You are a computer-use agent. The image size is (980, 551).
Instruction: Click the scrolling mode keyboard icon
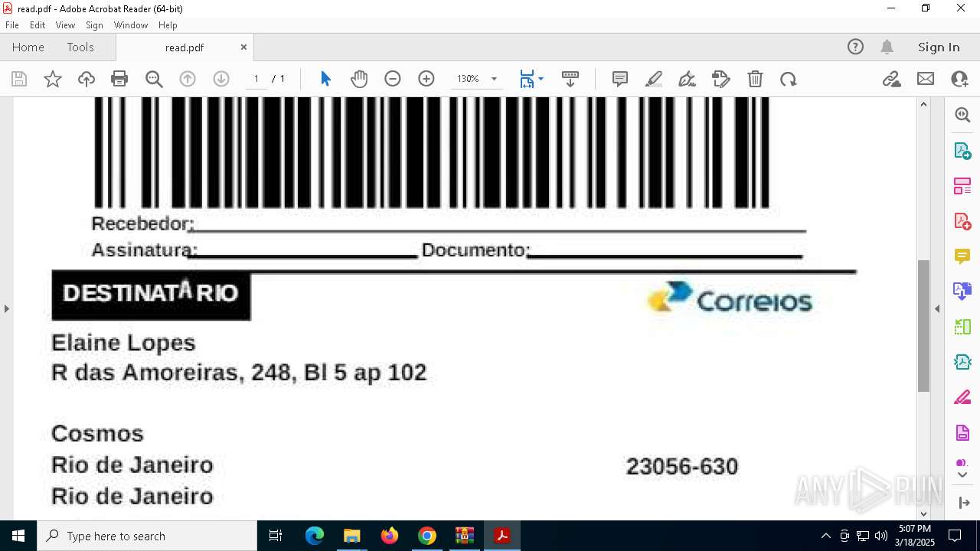(570, 79)
